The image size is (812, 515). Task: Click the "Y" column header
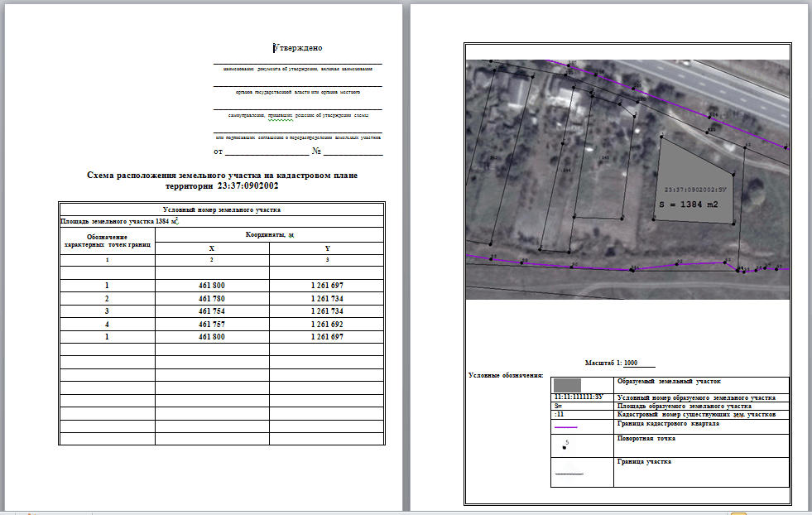pos(327,248)
